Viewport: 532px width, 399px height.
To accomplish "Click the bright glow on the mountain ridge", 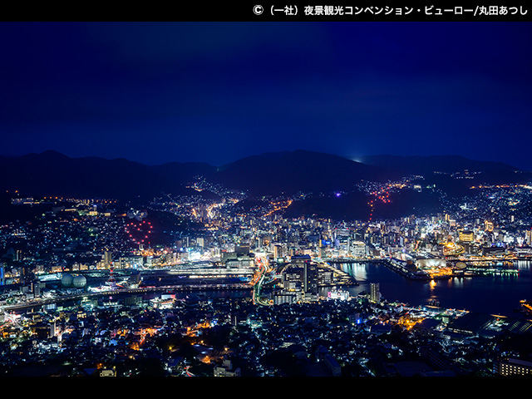I will coord(357,158).
